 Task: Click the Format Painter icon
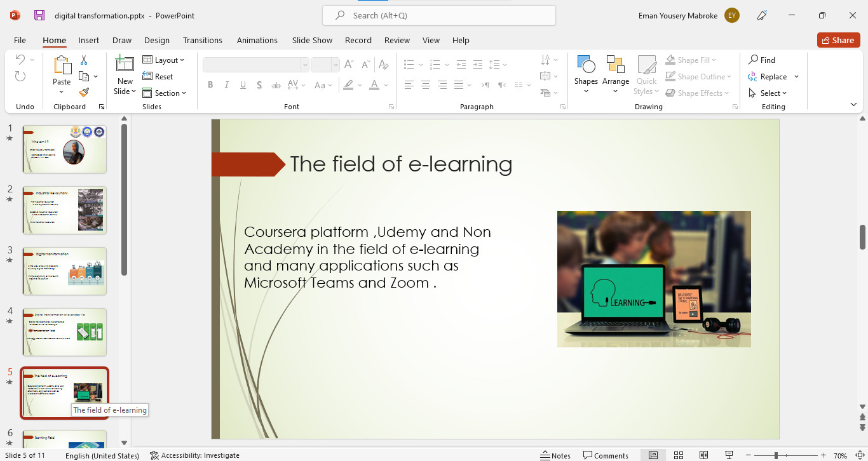point(83,93)
